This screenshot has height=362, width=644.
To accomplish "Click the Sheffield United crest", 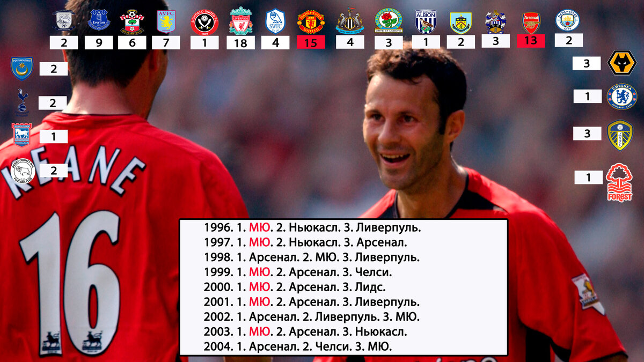I will pyautogui.click(x=204, y=23).
